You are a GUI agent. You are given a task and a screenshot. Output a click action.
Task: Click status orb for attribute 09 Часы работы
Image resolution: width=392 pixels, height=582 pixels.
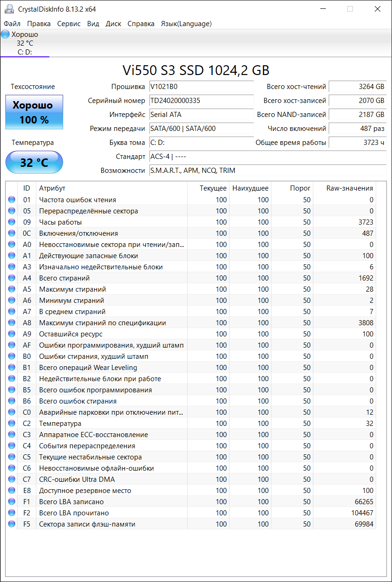tap(12, 222)
